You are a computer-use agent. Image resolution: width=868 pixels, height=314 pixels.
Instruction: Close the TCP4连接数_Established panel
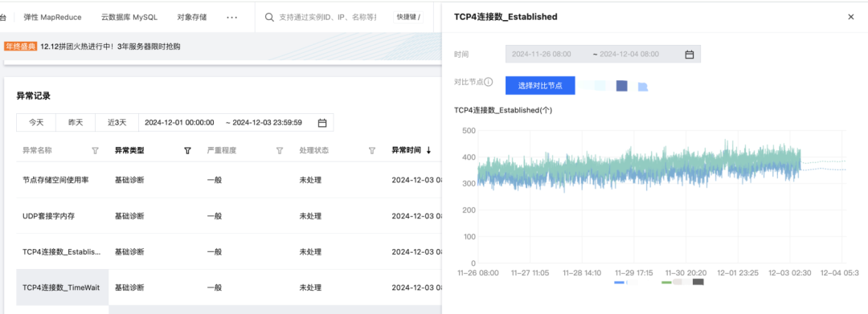coord(851,17)
